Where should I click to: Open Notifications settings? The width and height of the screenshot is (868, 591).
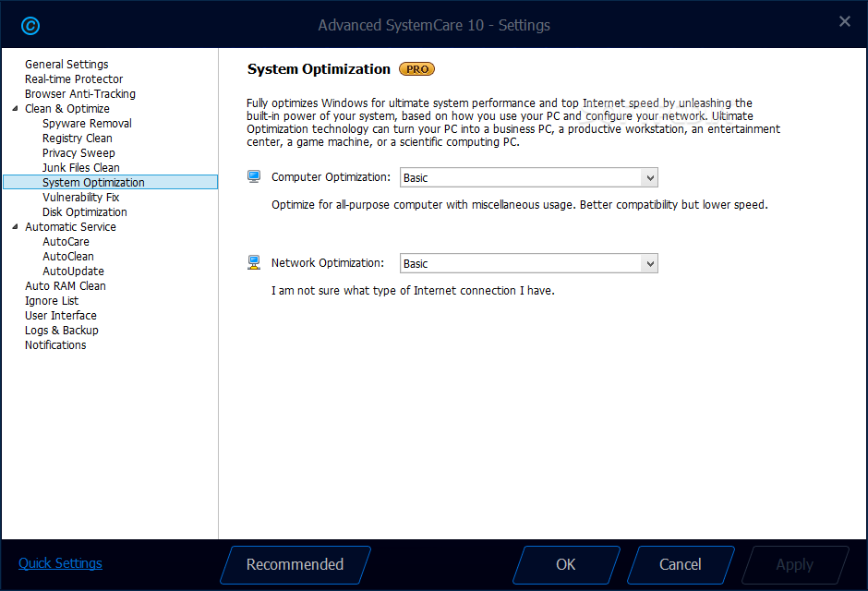tap(55, 345)
